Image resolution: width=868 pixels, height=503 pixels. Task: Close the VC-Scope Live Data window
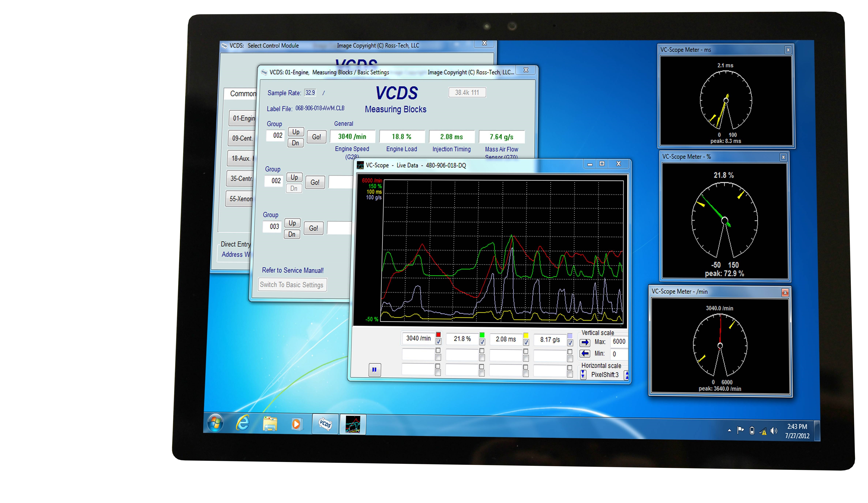[x=618, y=164]
